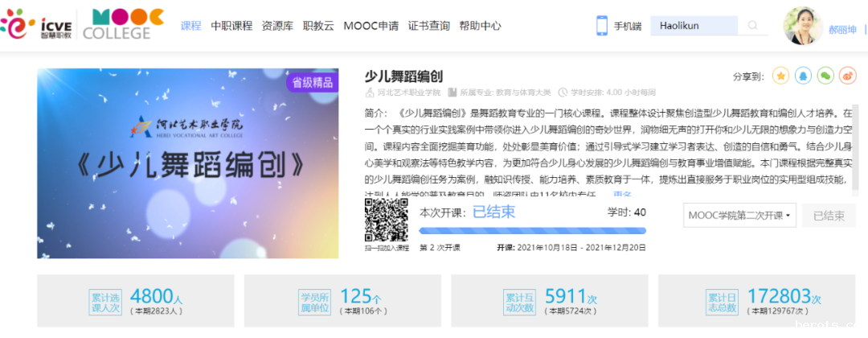
Task: Click the course QR code
Action: coord(383,219)
